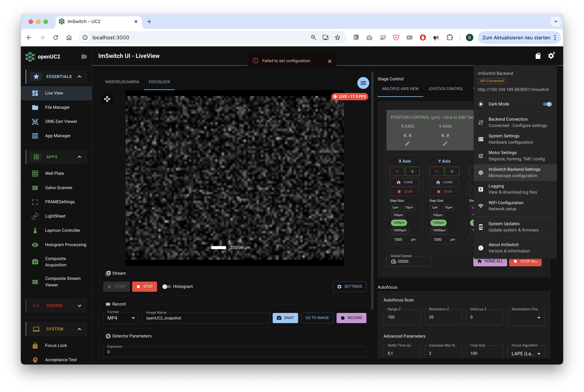Open the Format MP4 dropdown

pos(121,318)
